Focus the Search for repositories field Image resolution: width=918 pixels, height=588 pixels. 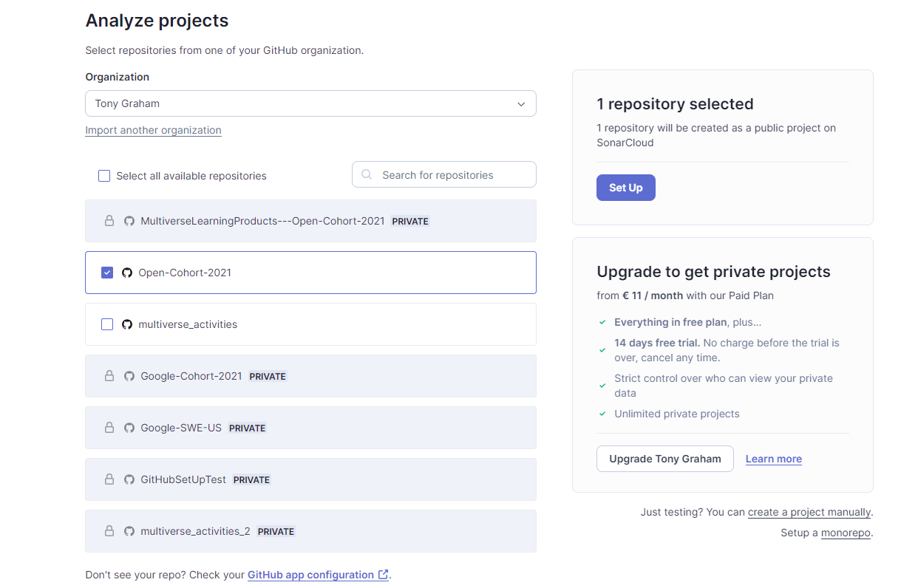pyautogui.click(x=451, y=175)
